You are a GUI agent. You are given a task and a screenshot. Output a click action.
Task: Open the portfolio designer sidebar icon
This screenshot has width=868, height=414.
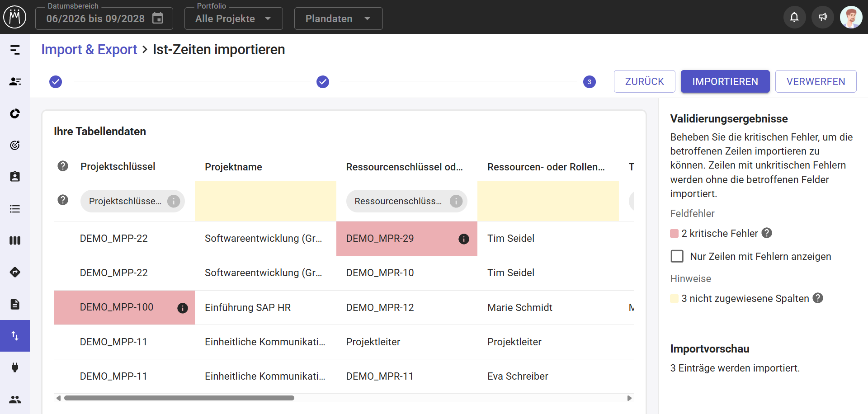click(x=15, y=50)
